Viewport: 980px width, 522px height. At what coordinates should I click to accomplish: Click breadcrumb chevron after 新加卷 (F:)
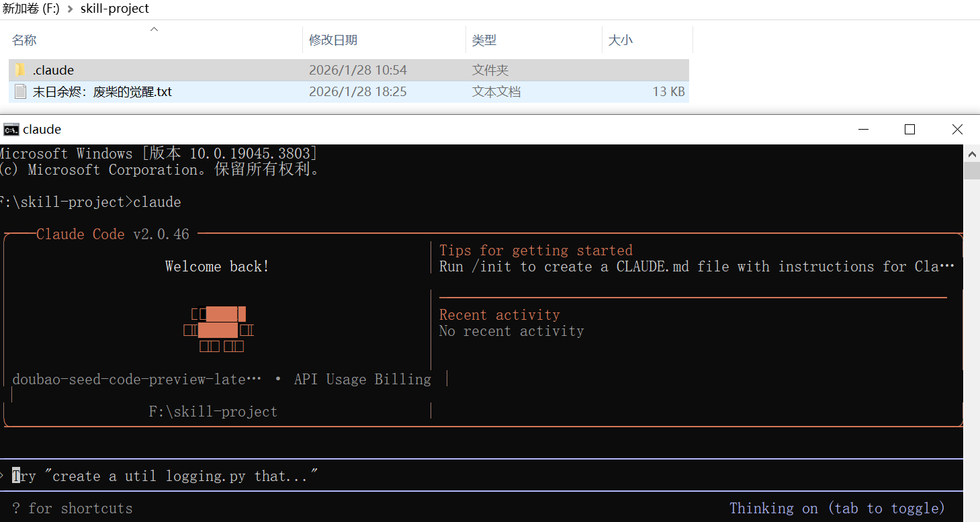(70, 9)
